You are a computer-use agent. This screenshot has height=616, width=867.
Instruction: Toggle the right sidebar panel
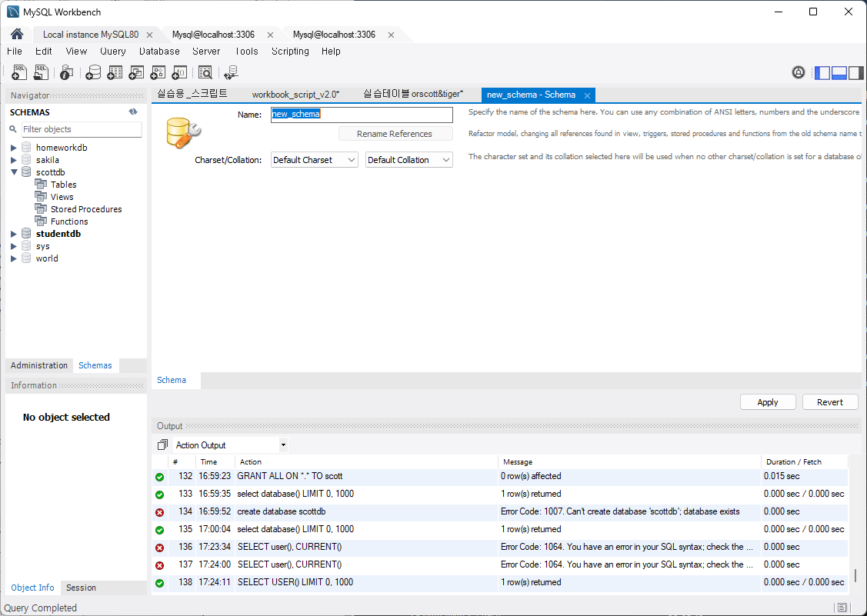[x=855, y=72]
